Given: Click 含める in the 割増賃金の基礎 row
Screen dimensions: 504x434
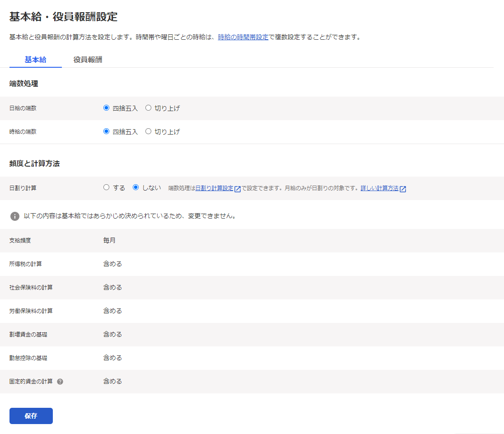Looking at the screenshot, I should click(112, 334).
